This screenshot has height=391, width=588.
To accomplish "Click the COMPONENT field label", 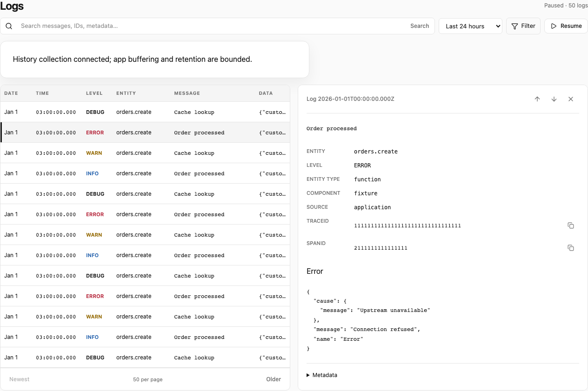I will 323,193.
